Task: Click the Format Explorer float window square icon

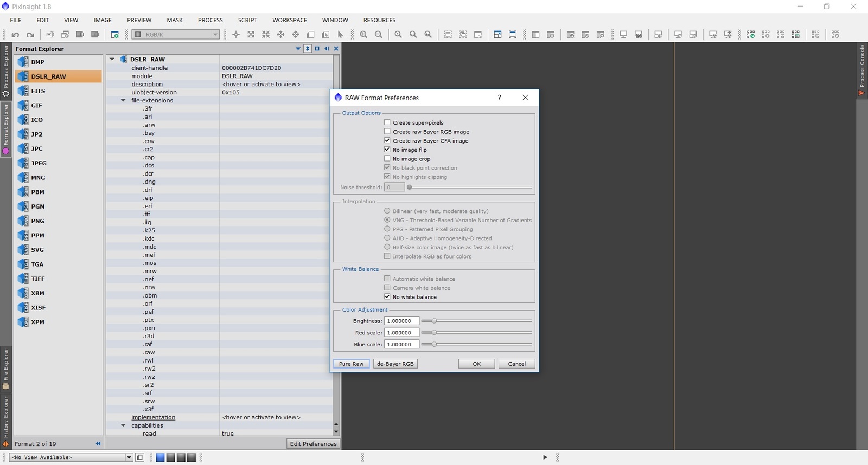Action: pos(317,49)
